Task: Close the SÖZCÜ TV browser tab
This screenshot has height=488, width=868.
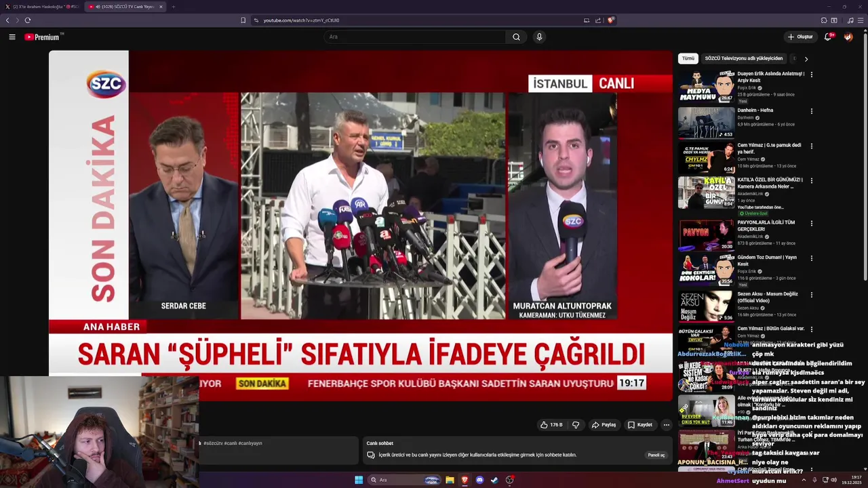Action: (x=161, y=6)
